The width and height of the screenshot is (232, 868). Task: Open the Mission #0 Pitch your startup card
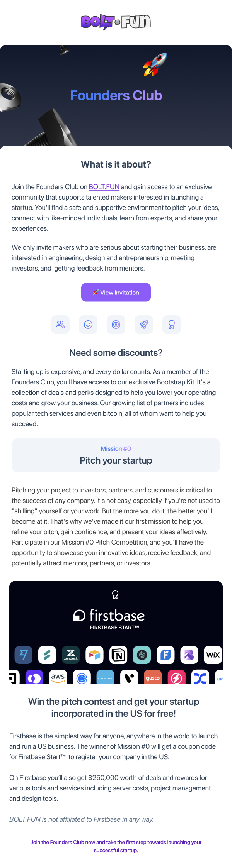click(116, 455)
